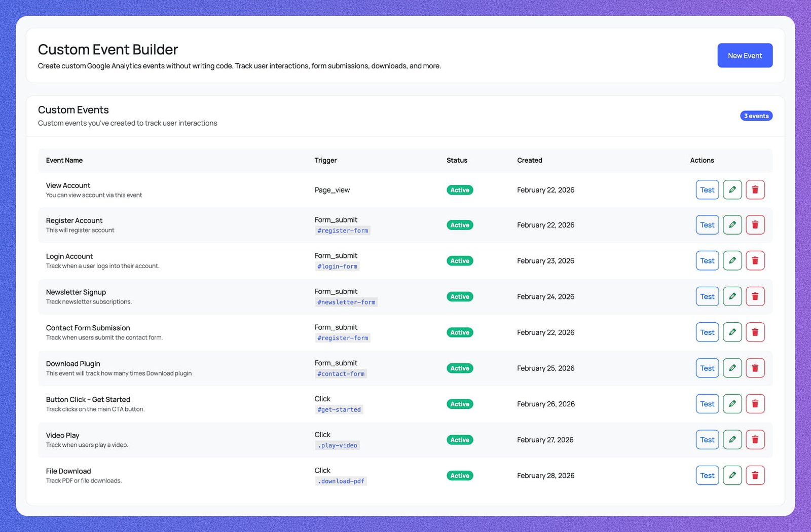811x532 pixels.
Task: Delete the Register Account event
Action: [x=755, y=224]
